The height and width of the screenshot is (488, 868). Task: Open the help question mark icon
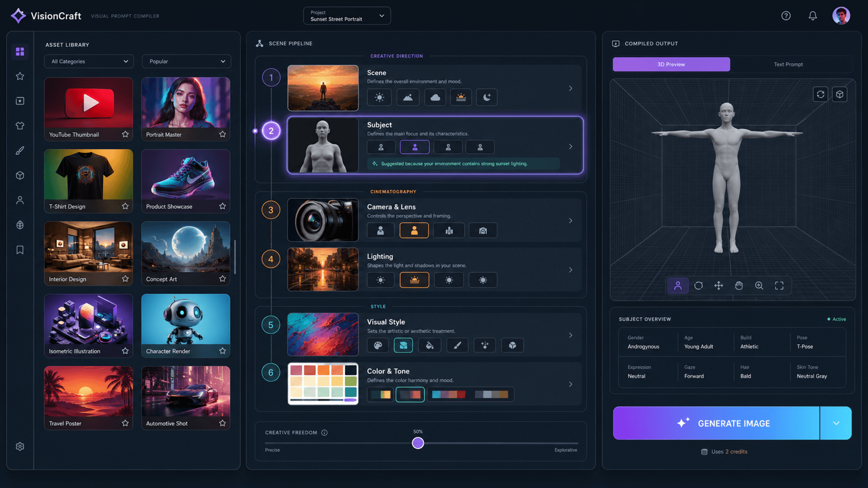pos(786,16)
